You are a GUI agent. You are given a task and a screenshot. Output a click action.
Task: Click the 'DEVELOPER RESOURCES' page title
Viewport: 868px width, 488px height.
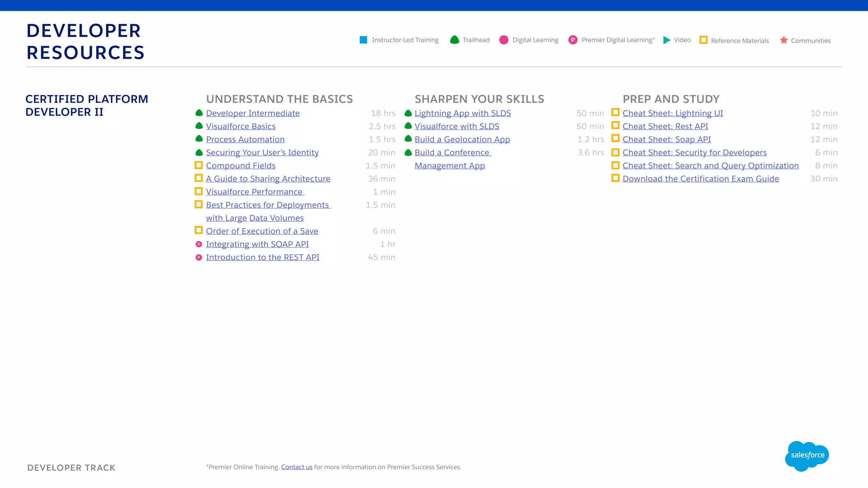[86, 42]
